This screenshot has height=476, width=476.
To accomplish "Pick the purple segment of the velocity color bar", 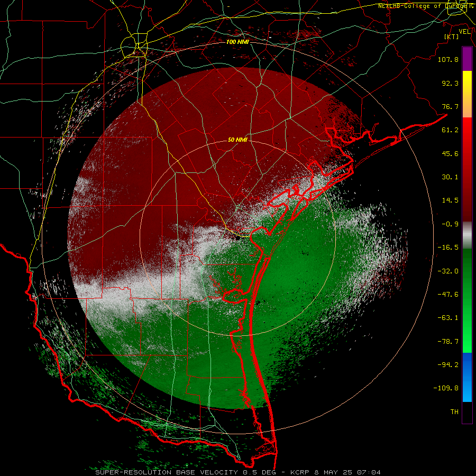I will point(467,59).
